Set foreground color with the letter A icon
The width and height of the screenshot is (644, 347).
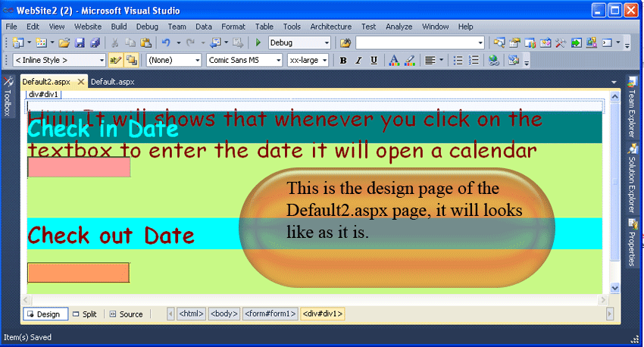coord(394,61)
